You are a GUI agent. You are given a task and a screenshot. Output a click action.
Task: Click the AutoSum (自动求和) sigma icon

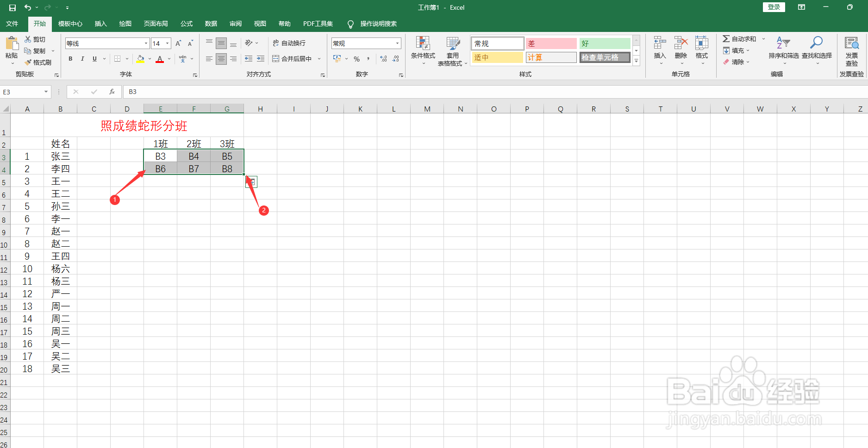coord(726,39)
